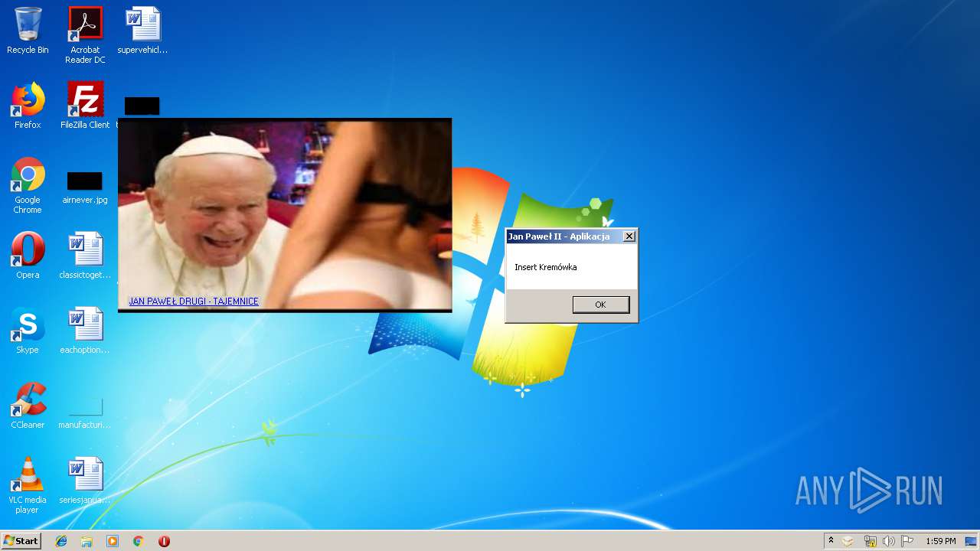Screen dimensions: 980x551
Task: Launch Windows Media Player from the taskbar
Action: 113,541
